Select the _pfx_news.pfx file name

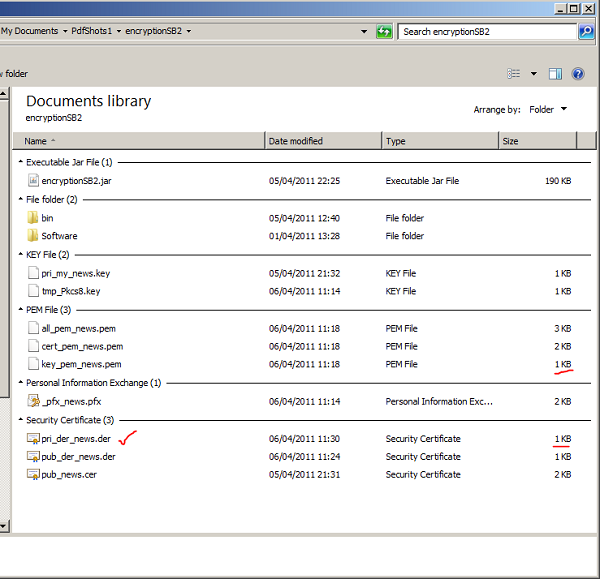[x=72, y=401]
